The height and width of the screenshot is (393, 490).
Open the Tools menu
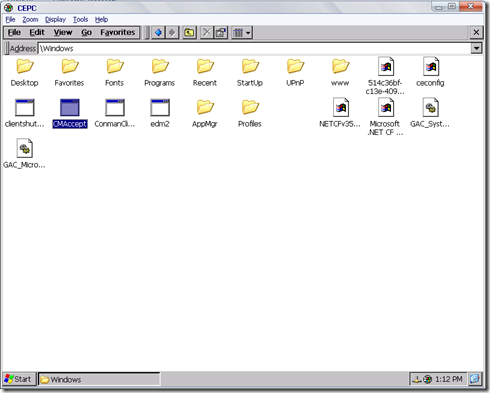tap(81, 19)
